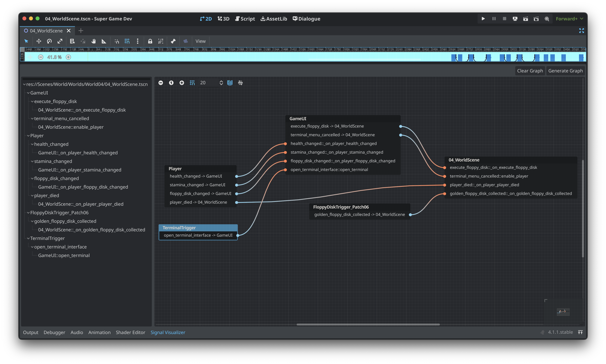Switch to the Debugger tab
Image resolution: width=606 pixels, height=364 pixels.
pyautogui.click(x=54, y=332)
